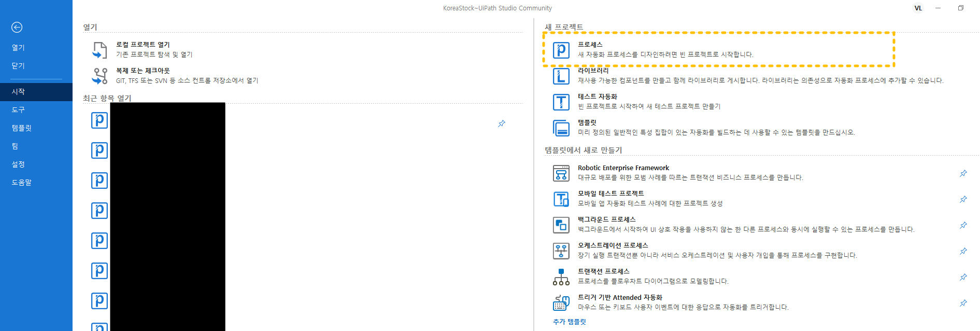Click the 복제 또는 체크아웃 icon
The height and width of the screenshot is (331, 980).
(100, 76)
